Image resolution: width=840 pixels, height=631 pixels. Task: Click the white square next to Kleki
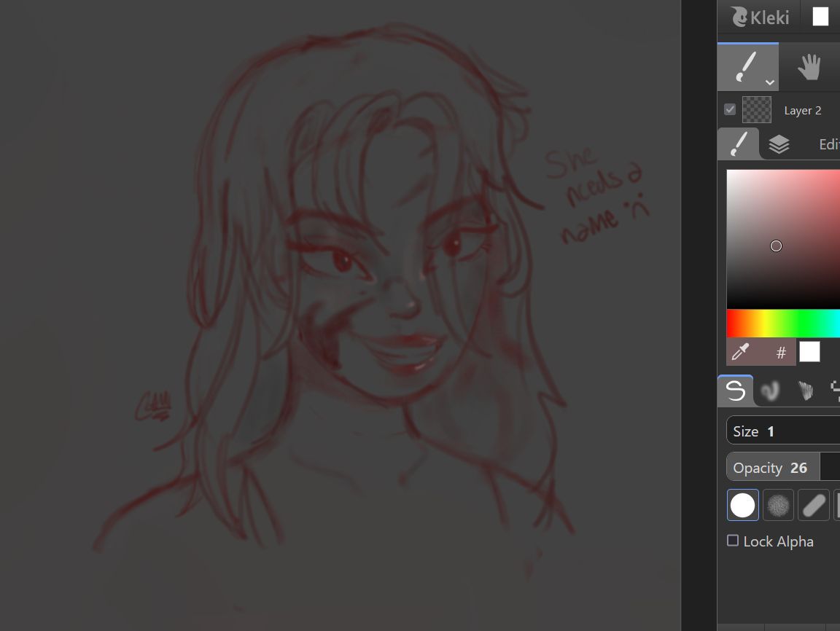pyautogui.click(x=820, y=17)
